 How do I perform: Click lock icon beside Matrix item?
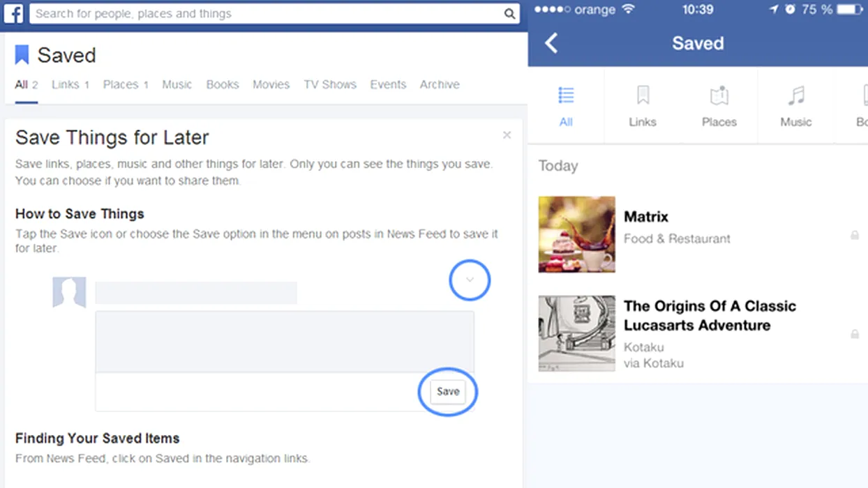click(854, 236)
